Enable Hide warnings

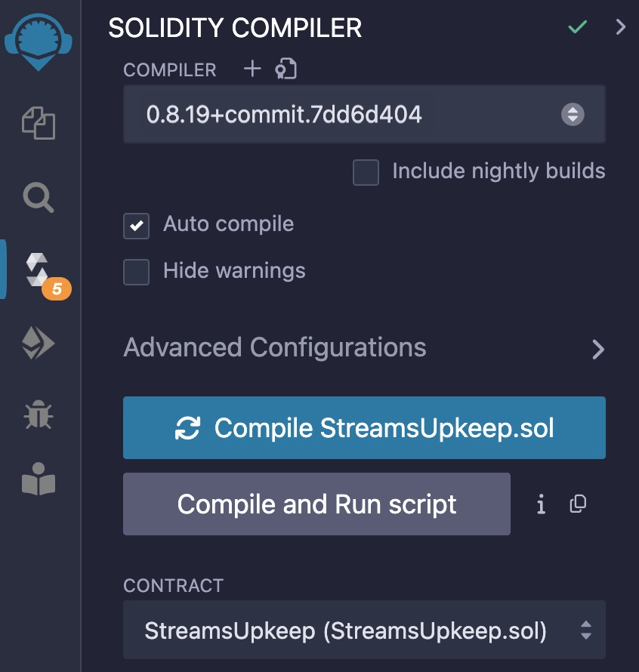(x=136, y=272)
